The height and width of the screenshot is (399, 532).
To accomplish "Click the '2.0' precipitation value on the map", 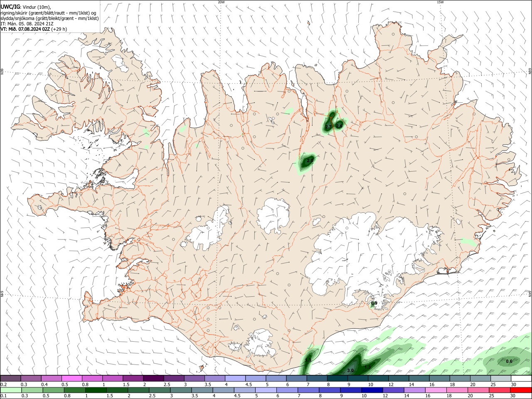I will click(x=310, y=160).
